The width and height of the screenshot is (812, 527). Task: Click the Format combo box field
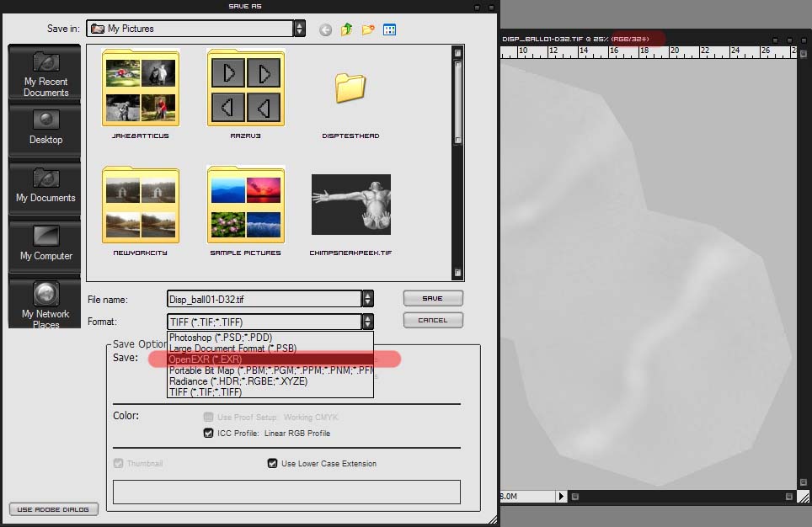coord(264,322)
